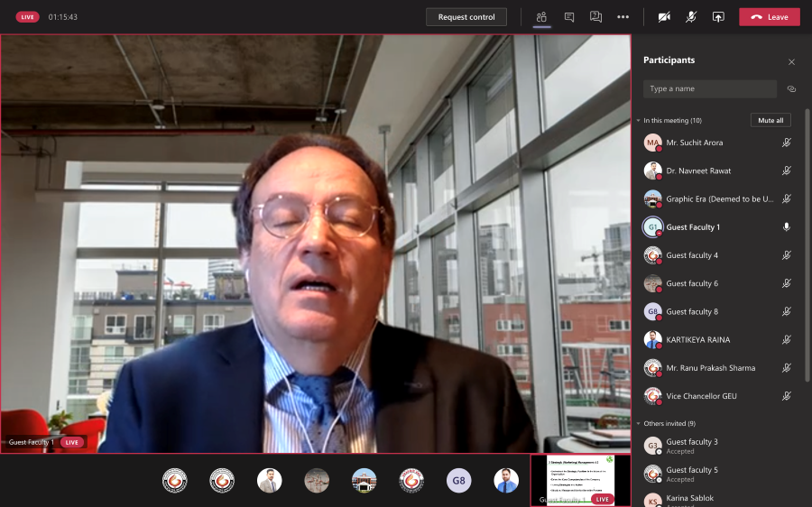Screen dimensions: 812x507
Task: Toggle the microphone mute in toolbar
Action: [691, 17]
